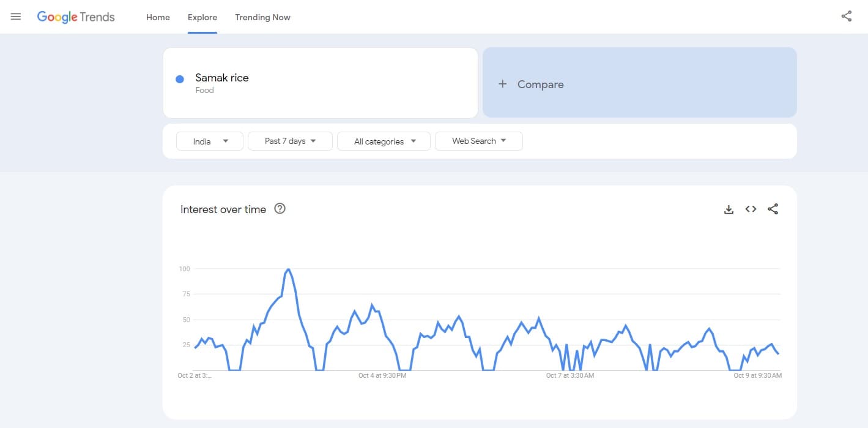This screenshot has height=428, width=868.
Task: Open the hamburger main menu
Action: 16,17
